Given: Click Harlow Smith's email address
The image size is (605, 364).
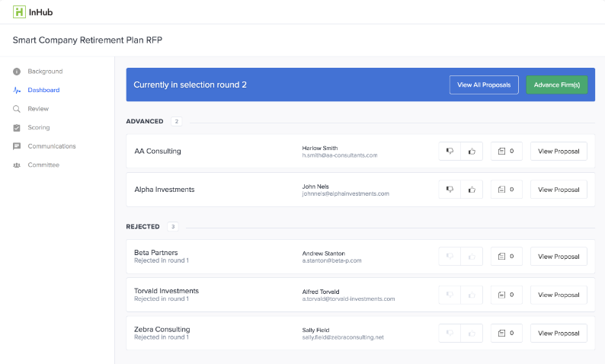Looking at the screenshot, I should pos(339,155).
